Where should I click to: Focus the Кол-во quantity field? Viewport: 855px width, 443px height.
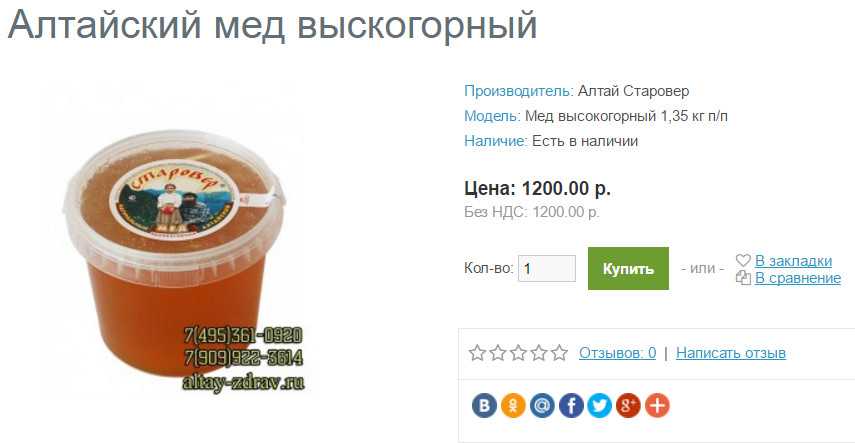(547, 268)
